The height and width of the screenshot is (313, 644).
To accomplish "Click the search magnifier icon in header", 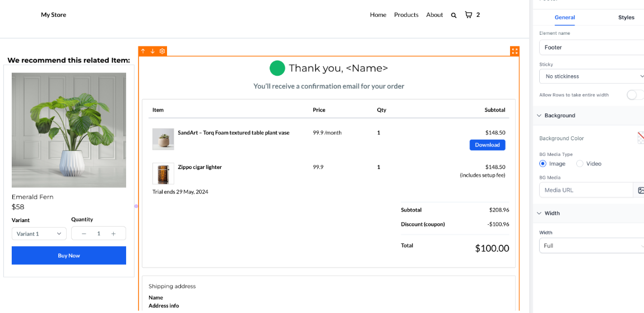I will tap(453, 15).
